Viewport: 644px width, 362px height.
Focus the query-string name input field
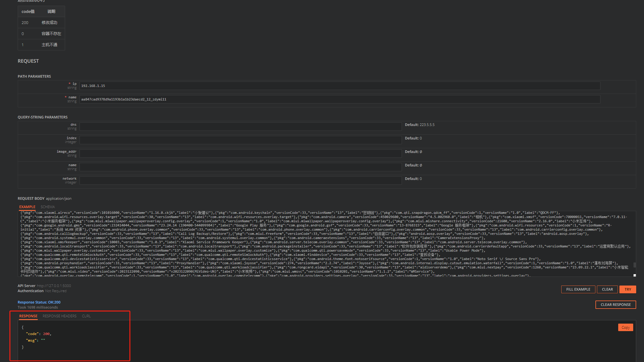[x=240, y=167]
